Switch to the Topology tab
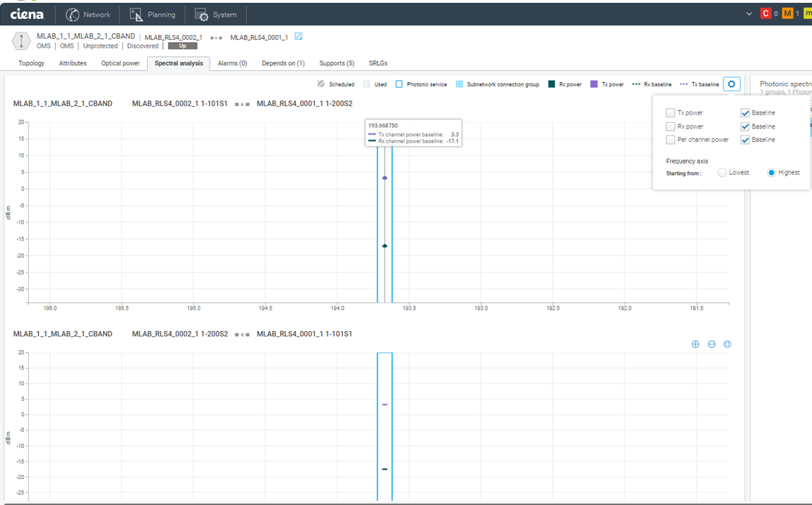The height and width of the screenshot is (505, 812). (x=32, y=63)
